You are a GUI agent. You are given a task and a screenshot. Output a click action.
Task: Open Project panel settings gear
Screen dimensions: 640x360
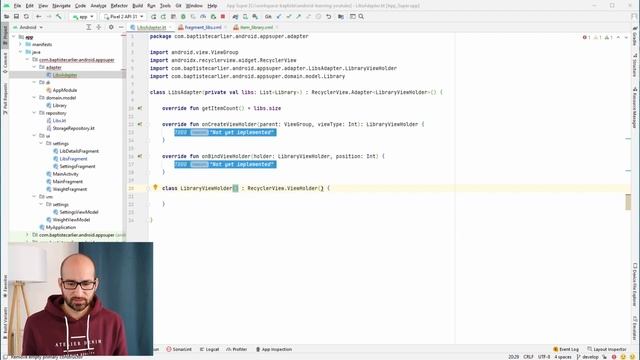click(111, 27)
